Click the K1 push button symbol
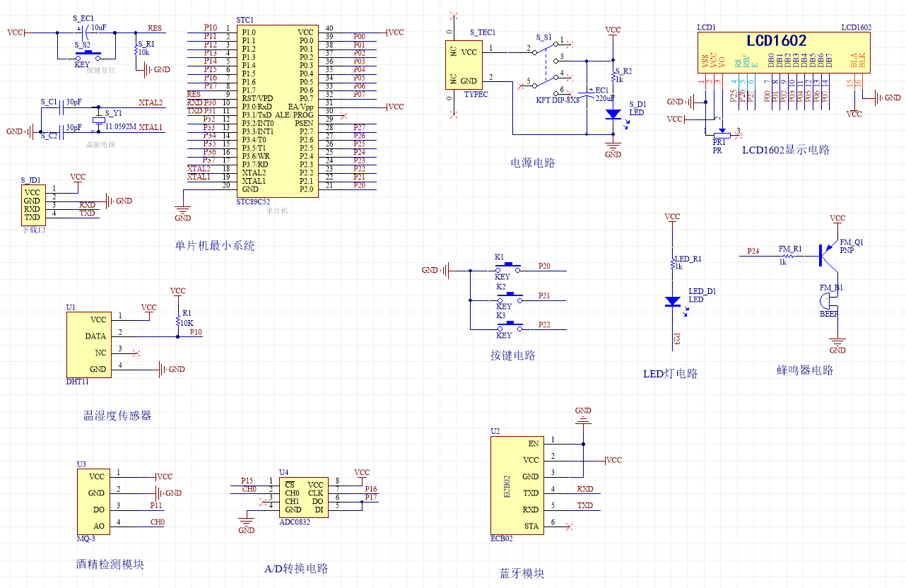This screenshot has height=588, width=906. 507,268
